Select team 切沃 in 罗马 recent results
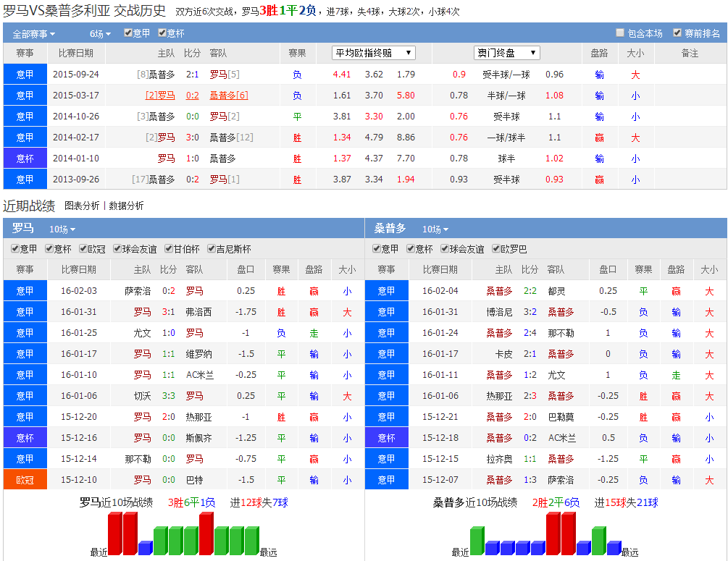Viewport: 728px width, 561px height. pyautogui.click(x=142, y=396)
